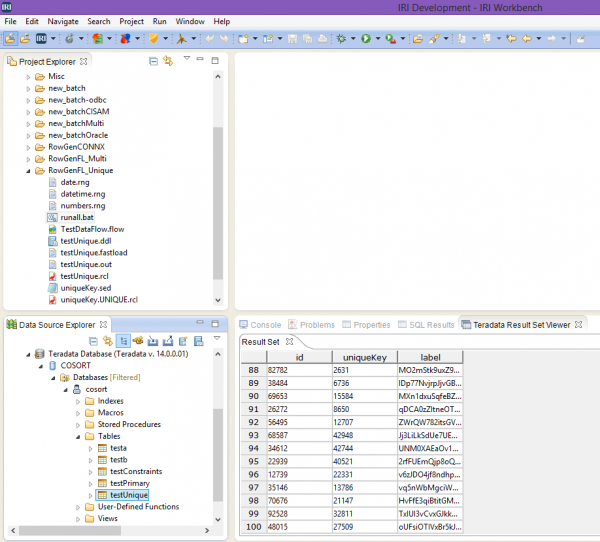The width and height of the screenshot is (600, 542).
Task: Select runall.bat in Project Explorer
Action: [77, 217]
